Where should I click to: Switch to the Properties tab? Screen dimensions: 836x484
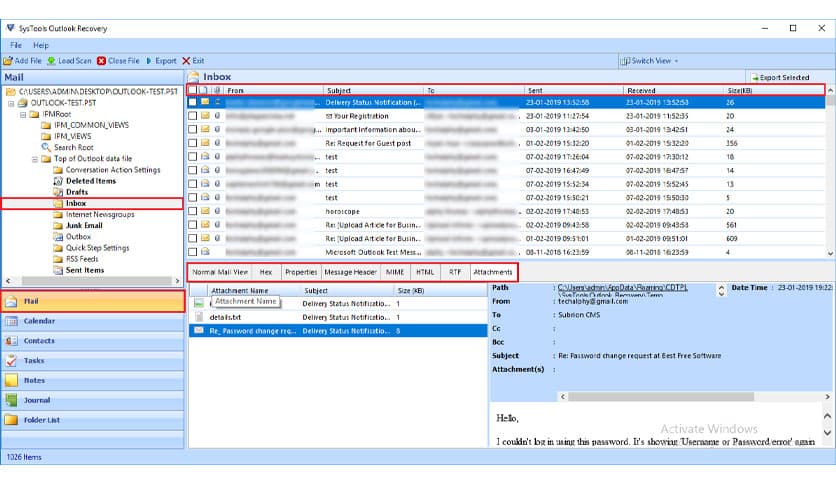[x=301, y=272]
